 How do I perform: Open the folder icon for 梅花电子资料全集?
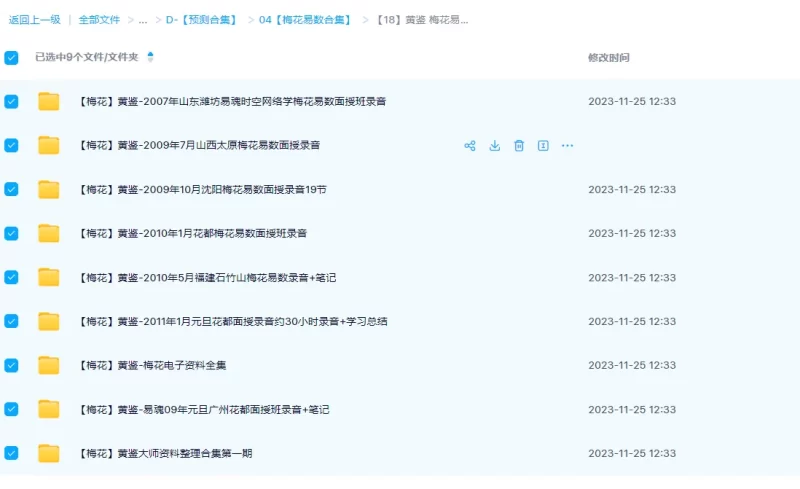(x=49, y=365)
